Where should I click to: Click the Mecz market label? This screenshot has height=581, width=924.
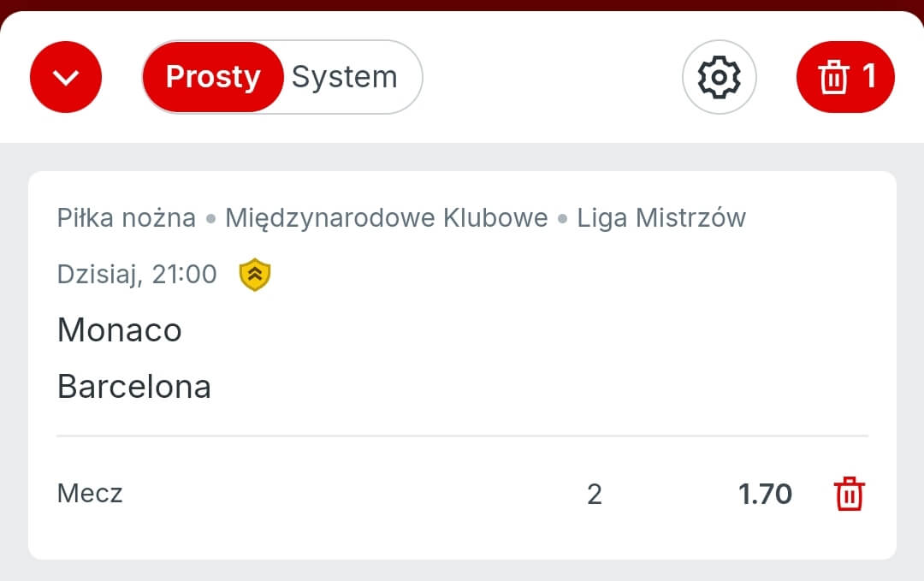[90, 494]
